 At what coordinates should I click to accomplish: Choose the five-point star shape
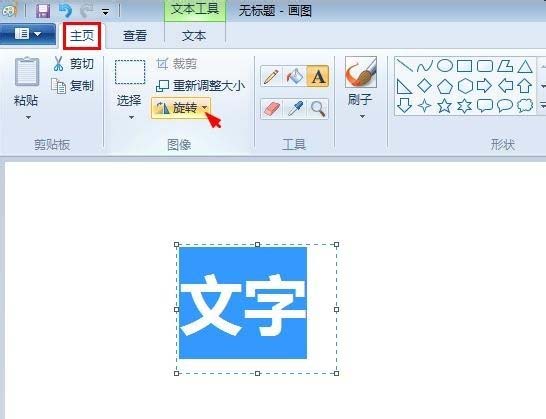[444, 106]
